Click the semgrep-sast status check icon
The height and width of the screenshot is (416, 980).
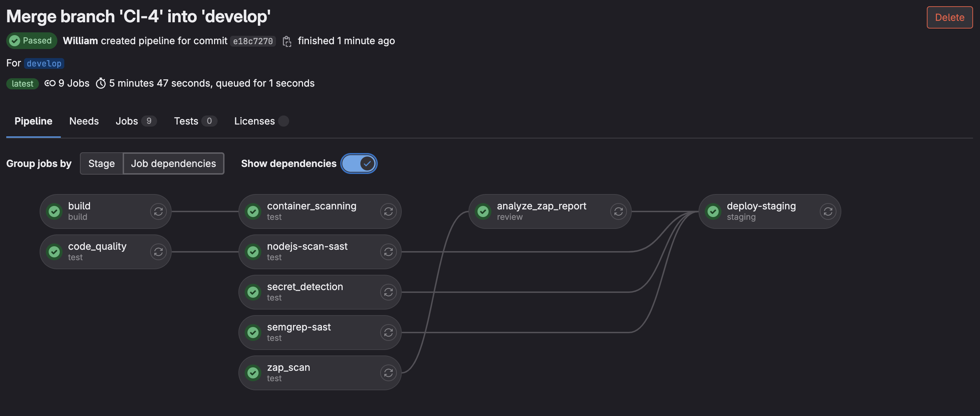point(253,332)
